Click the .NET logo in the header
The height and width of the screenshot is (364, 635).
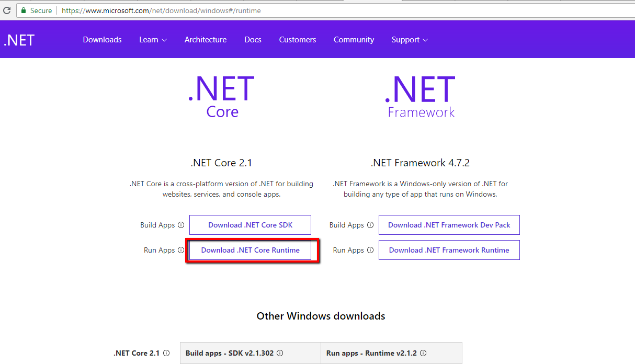19,39
